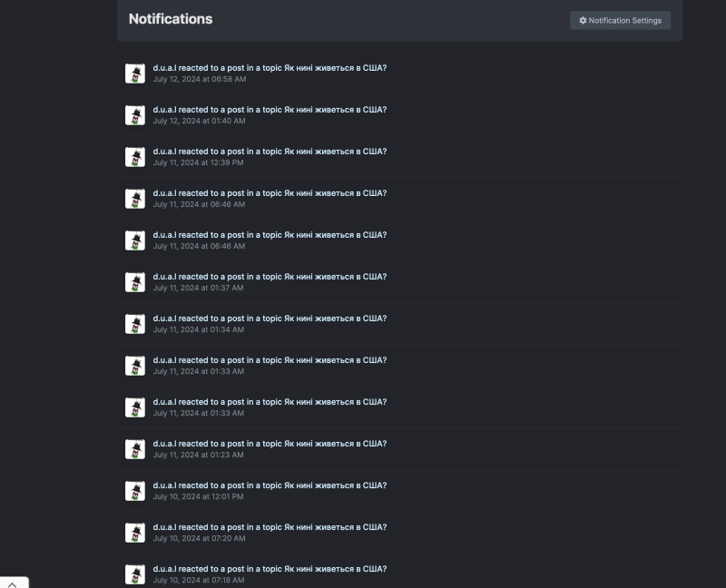Click the notification timestamped July 11 at 01:23 AM
The height and width of the screenshot is (588, 726).
(x=270, y=443)
